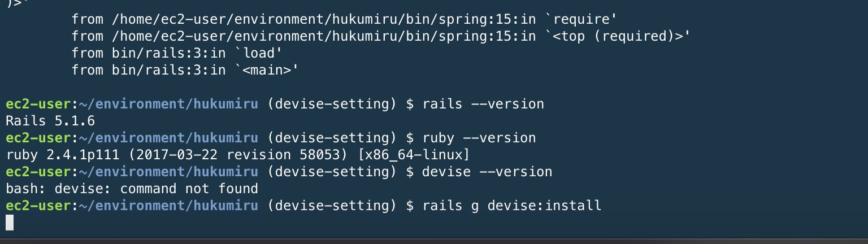Click the "(devise-setting)" branch beside ruby --version

pyautogui.click(x=332, y=138)
